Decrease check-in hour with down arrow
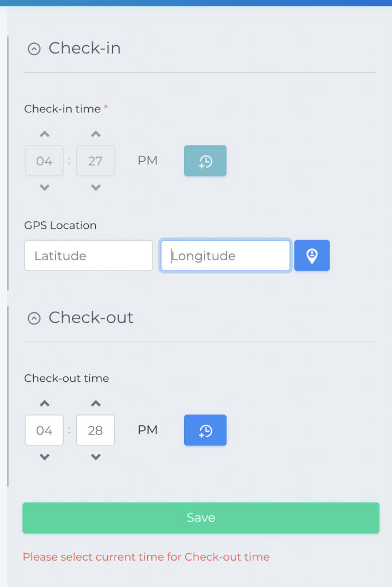Image resolution: width=392 pixels, height=587 pixels. pos(44,187)
